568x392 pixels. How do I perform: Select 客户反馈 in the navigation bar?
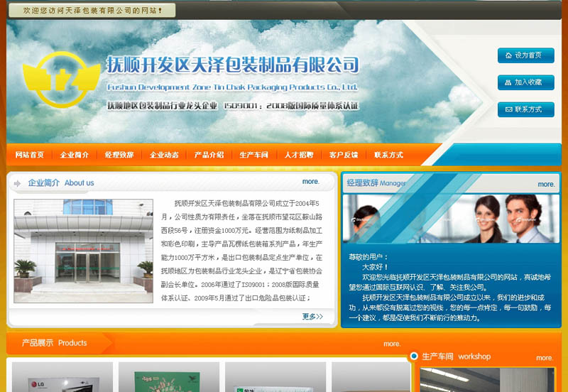(344, 155)
